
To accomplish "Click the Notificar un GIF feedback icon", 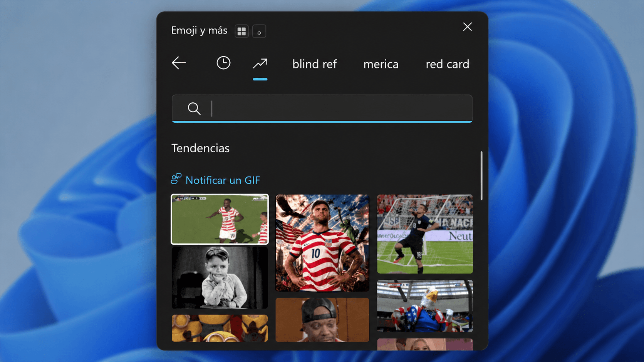I will tap(176, 179).
